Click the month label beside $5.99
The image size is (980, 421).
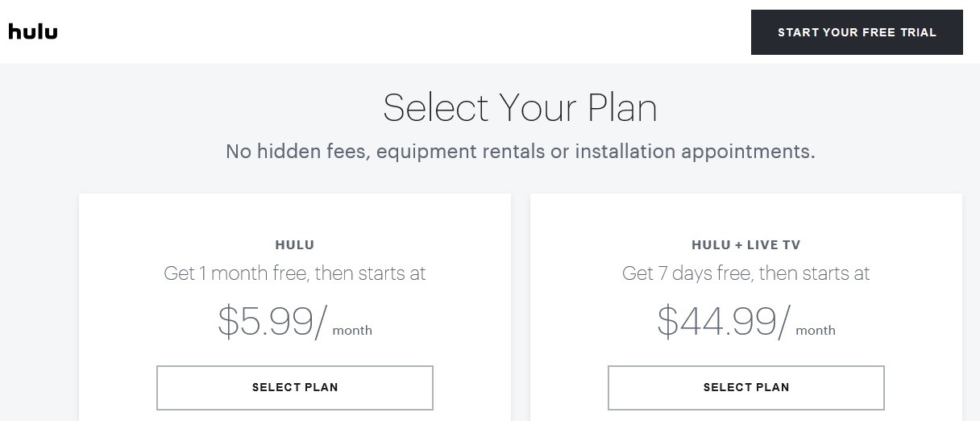tap(352, 330)
